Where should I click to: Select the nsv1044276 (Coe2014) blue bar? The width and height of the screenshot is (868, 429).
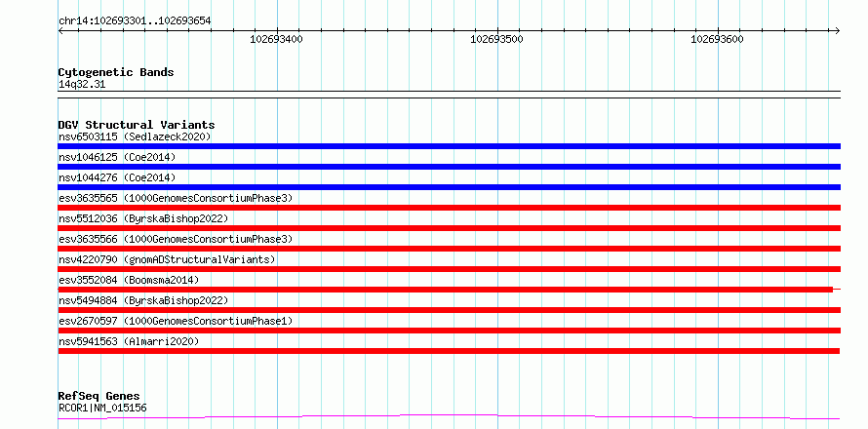(x=449, y=187)
